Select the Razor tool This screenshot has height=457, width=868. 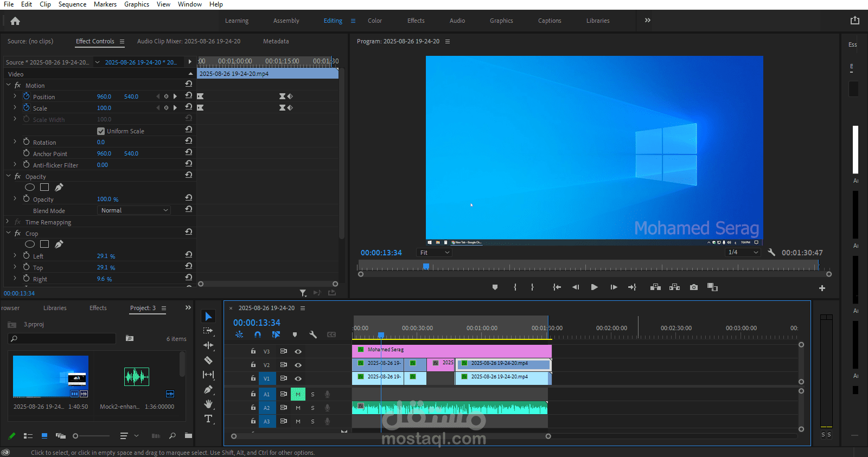click(x=208, y=360)
